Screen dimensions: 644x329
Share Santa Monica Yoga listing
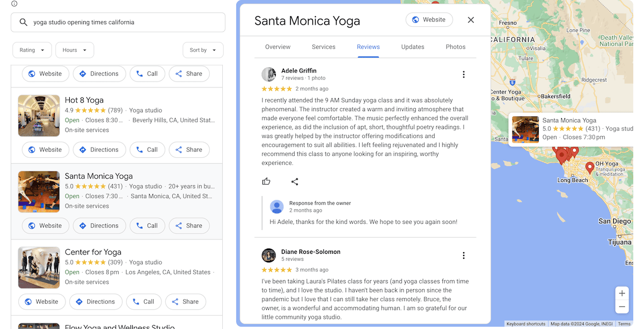(x=189, y=226)
